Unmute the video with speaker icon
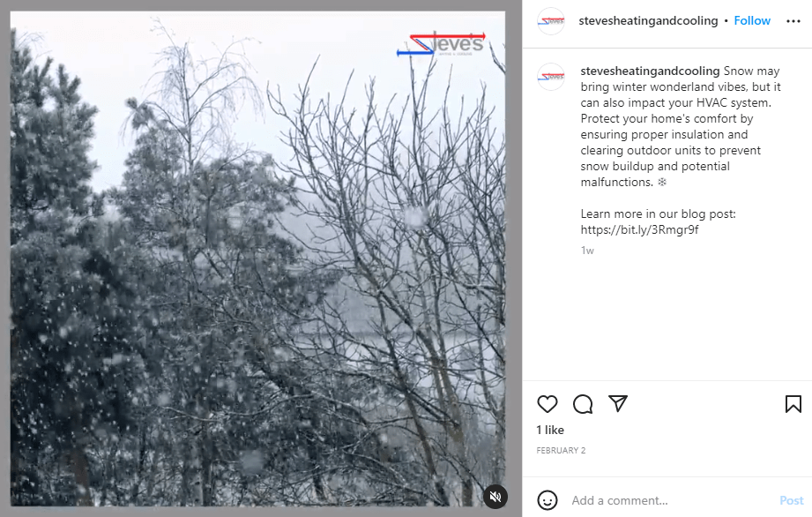The width and height of the screenshot is (812, 517). [495, 497]
